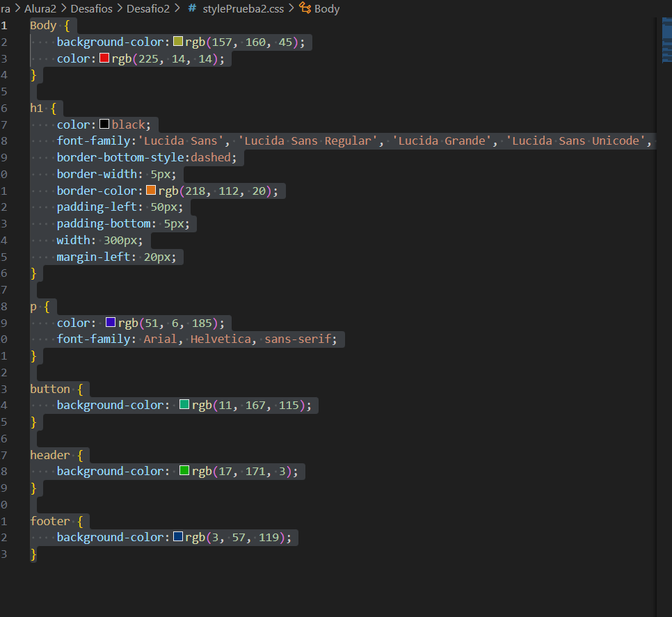Viewport: 672px width, 617px height.
Task: Click the minimap at editor's right edge
Action: [x=666, y=40]
